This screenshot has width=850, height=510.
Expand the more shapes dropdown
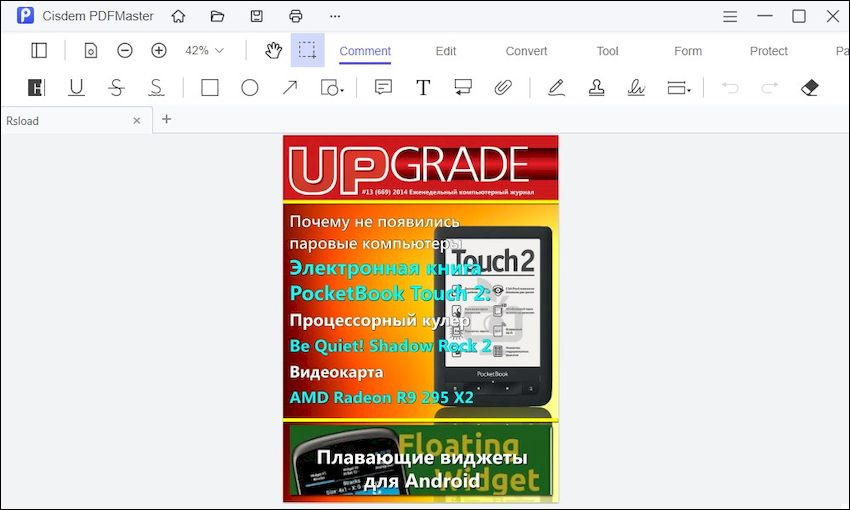[332, 87]
